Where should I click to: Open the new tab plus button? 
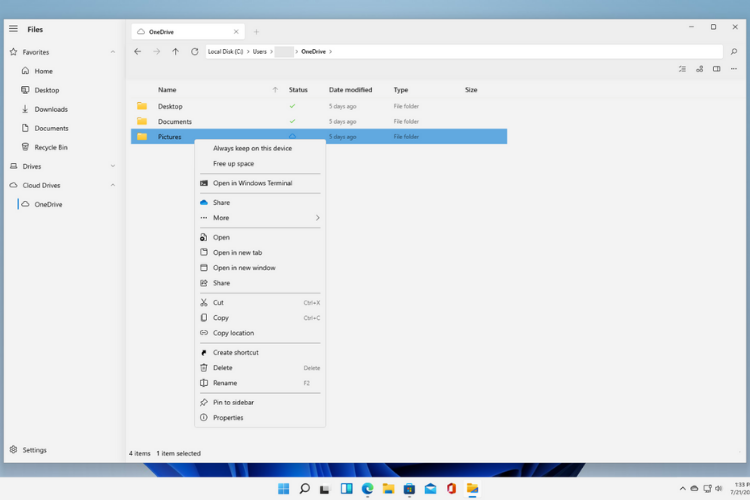256,32
